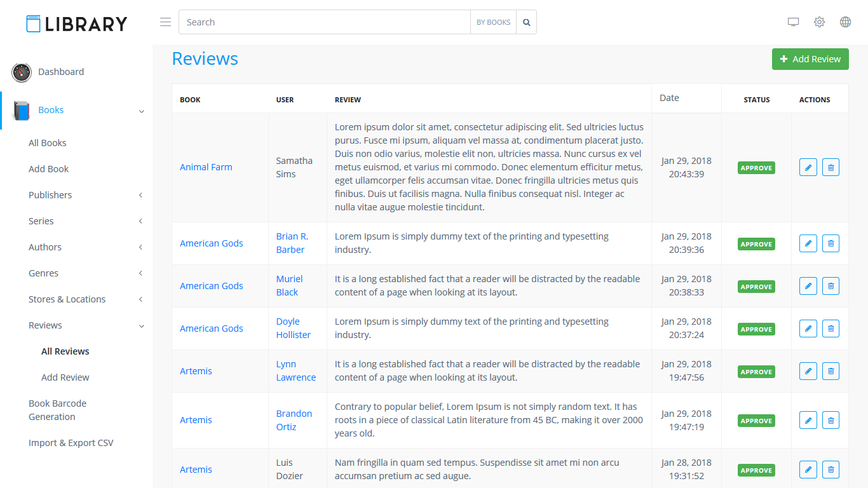
Task: Delete Brian R. Barber's review
Action: point(831,243)
